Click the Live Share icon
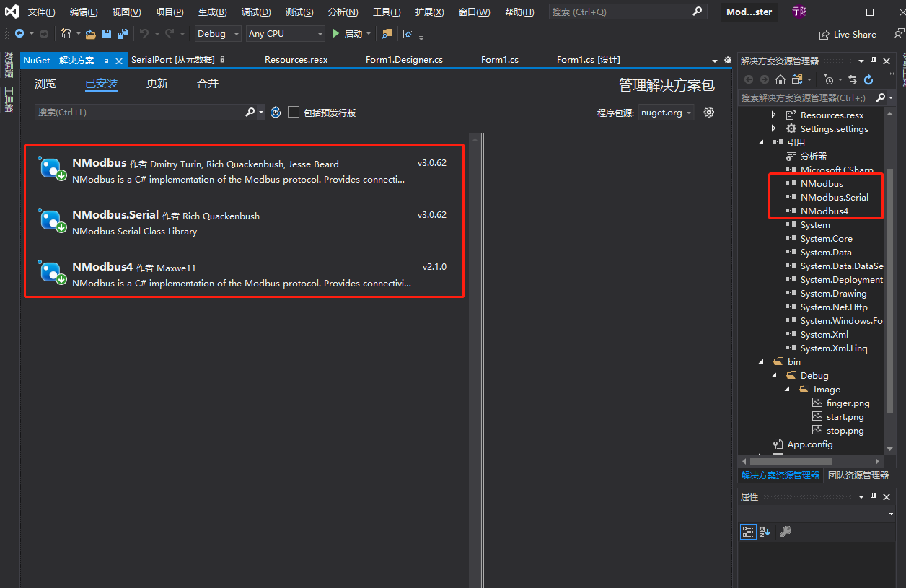906x588 pixels. [x=824, y=35]
